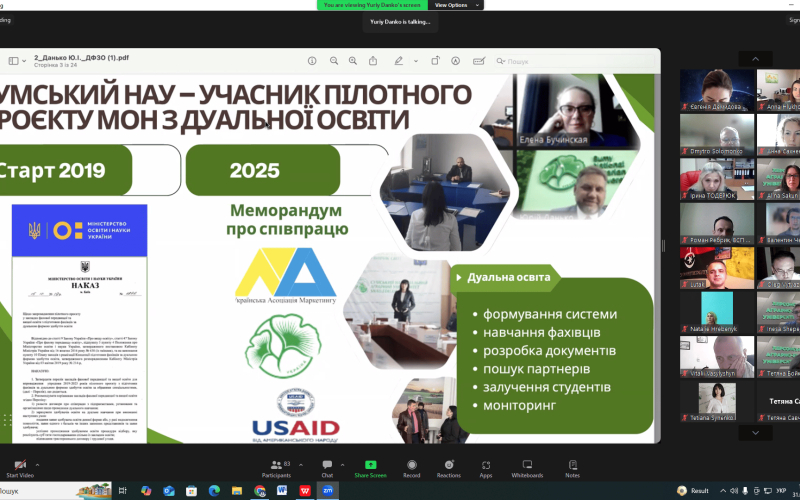This screenshot has height=500, width=800.
Task: Show next gallery participants with the down arrow
Action: tap(756, 433)
